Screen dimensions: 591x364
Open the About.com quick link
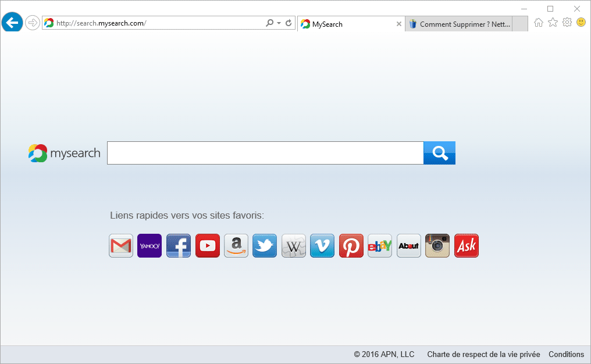pyautogui.click(x=409, y=246)
